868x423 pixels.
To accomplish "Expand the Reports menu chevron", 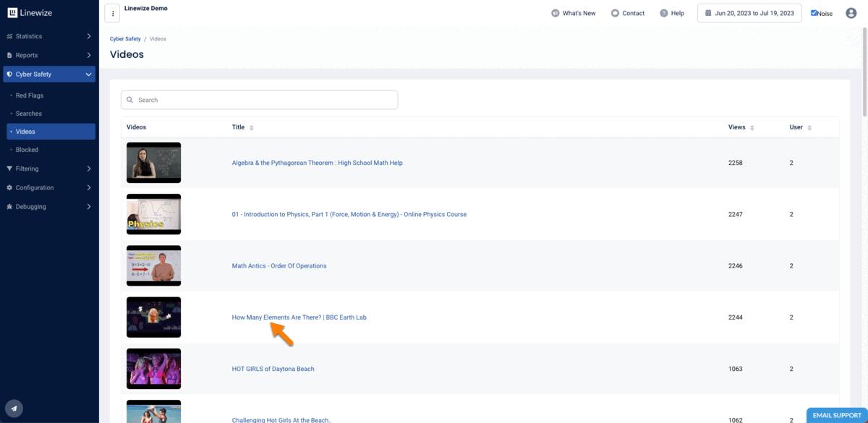I will (x=89, y=55).
